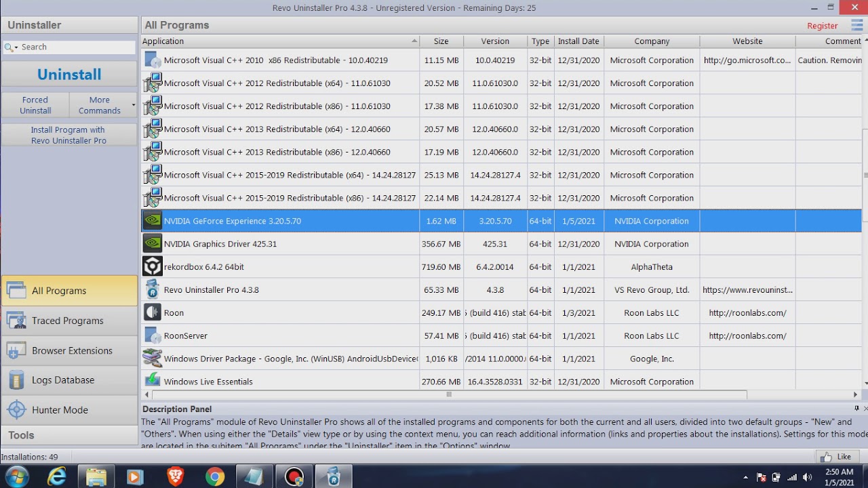Open Google Chrome from the taskbar

(x=215, y=476)
